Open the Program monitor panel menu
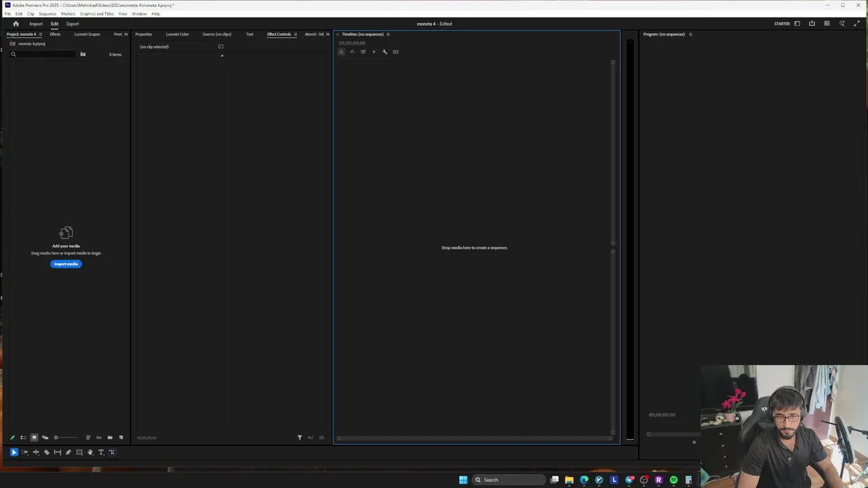 pyautogui.click(x=690, y=34)
